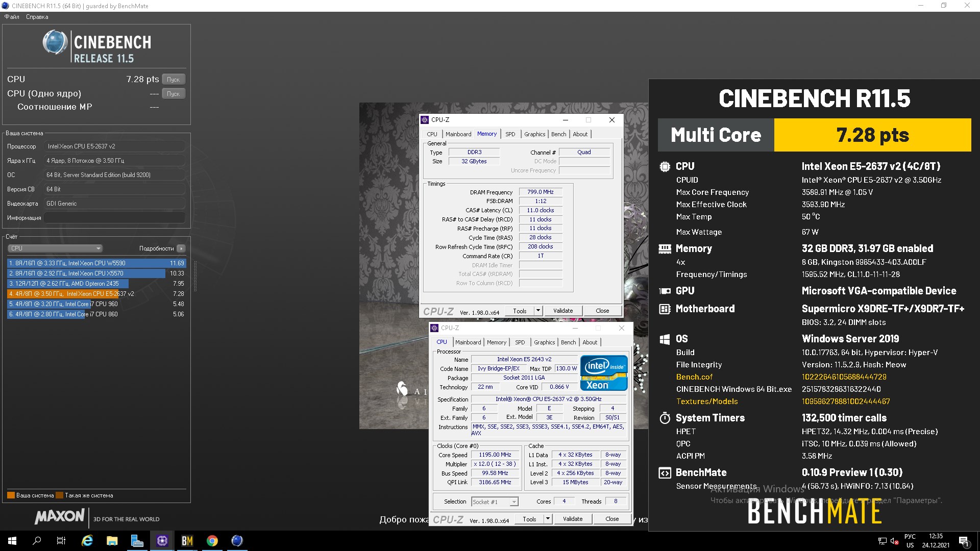This screenshot has width=980, height=551.
Task: Click the panel splitter grip handle
Action: point(195,276)
